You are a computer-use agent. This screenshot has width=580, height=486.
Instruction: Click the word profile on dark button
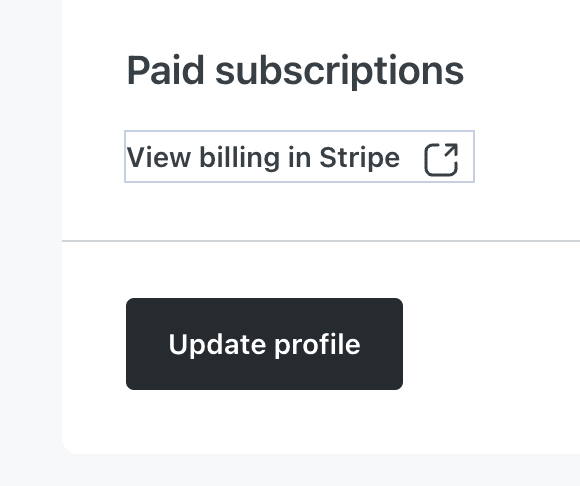click(317, 345)
